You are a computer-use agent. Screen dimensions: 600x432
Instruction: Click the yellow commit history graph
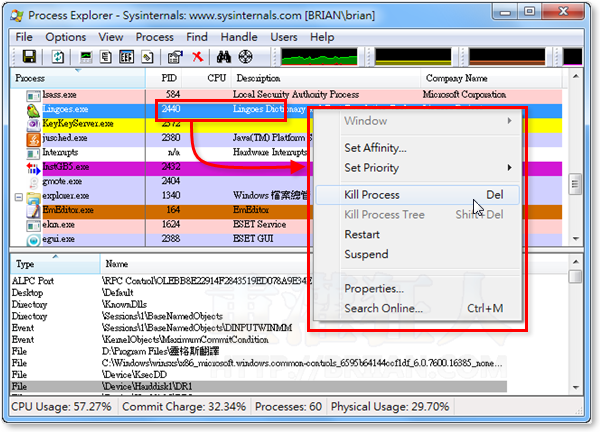pos(413,57)
